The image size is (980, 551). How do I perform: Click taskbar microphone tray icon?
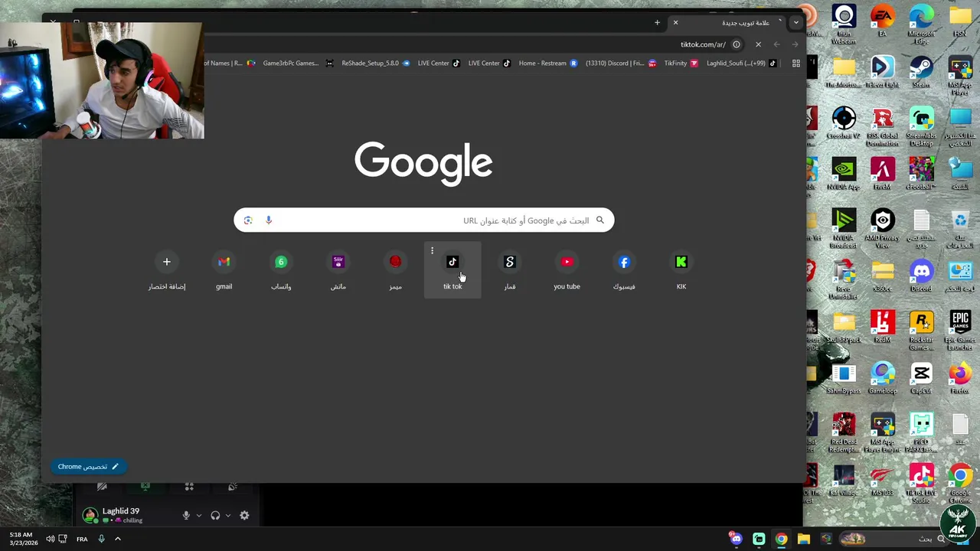pos(101,539)
